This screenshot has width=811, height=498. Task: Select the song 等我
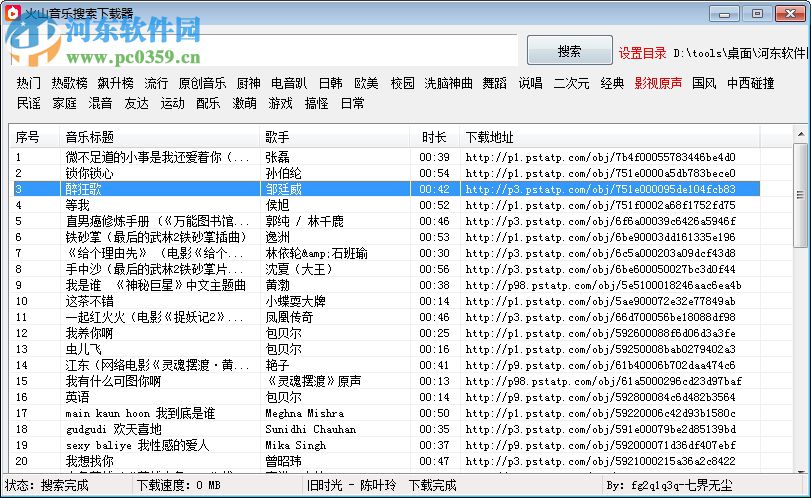click(x=386, y=205)
